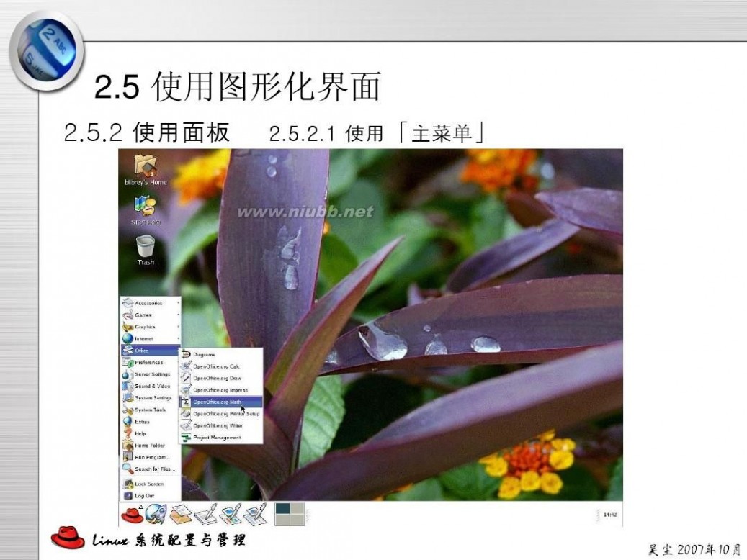The image size is (747, 560).
Task: Launch Project Management from the Office submenu
Action: click(220, 438)
